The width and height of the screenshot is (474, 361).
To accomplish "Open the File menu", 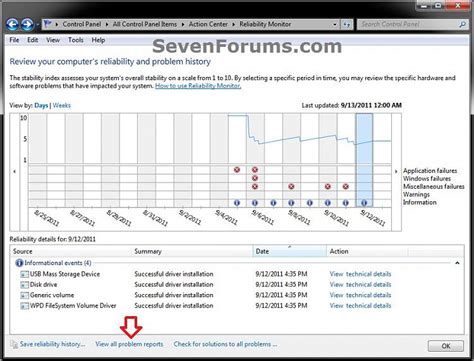I will click(14, 40).
